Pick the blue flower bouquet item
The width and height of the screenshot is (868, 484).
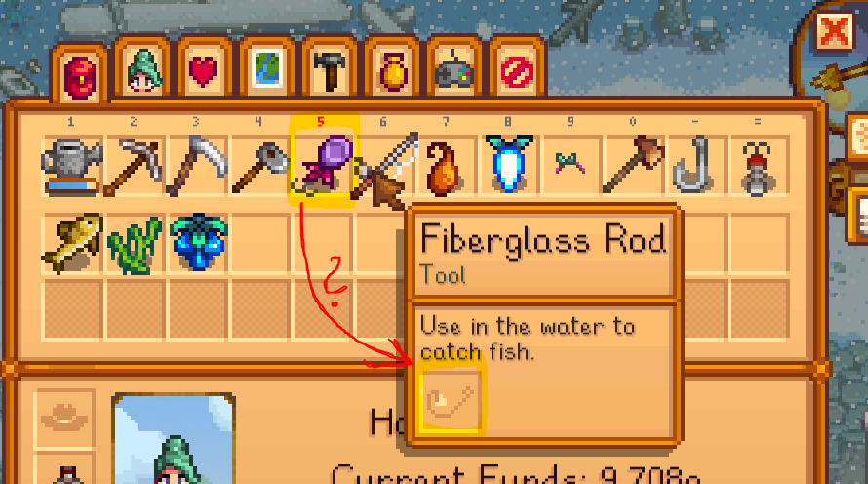pyautogui.click(x=197, y=244)
